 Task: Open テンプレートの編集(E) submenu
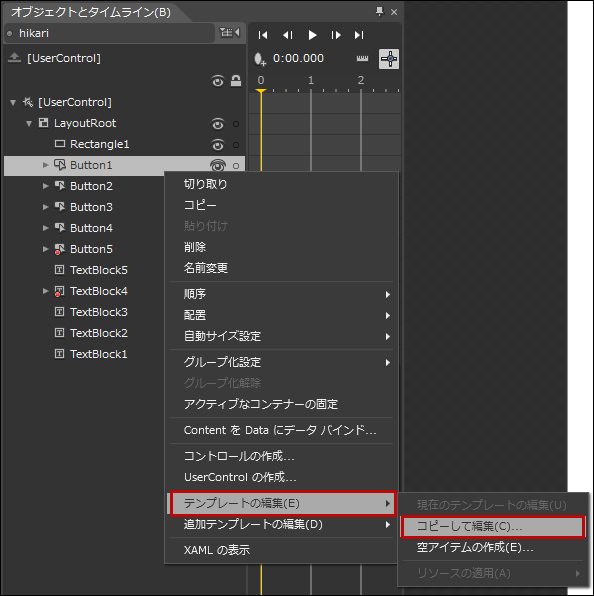[283, 504]
